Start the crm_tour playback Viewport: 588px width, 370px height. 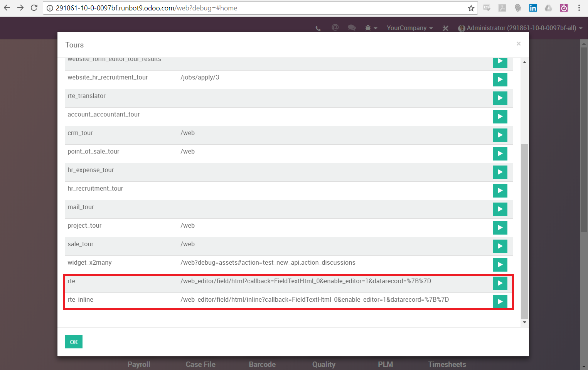500,135
